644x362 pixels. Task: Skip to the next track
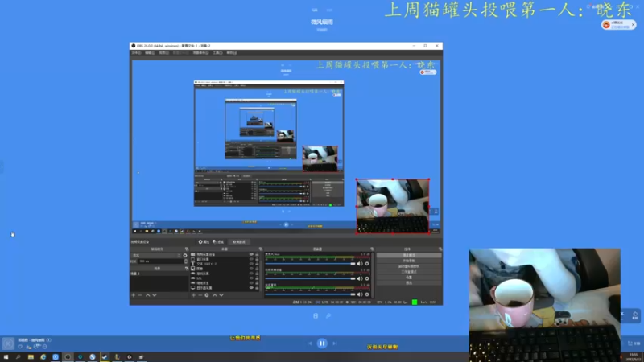[335, 343]
